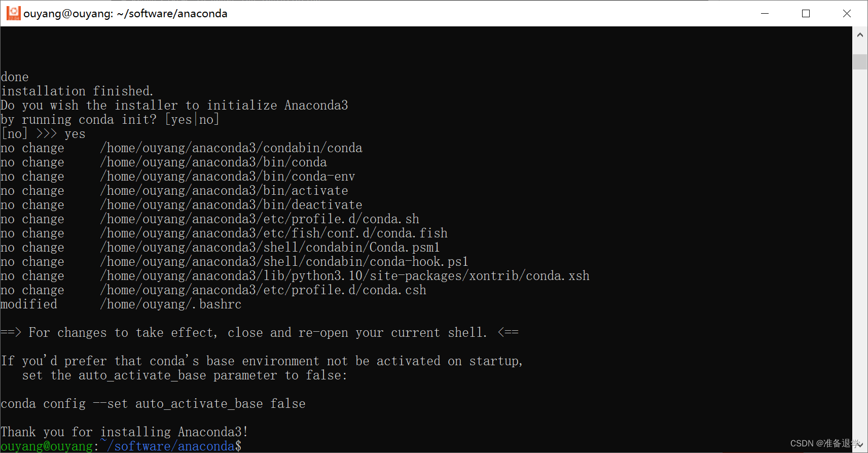Click the xontrib/conda.xsh path line
This screenshot has width=868, height=453.
(345, 275)
